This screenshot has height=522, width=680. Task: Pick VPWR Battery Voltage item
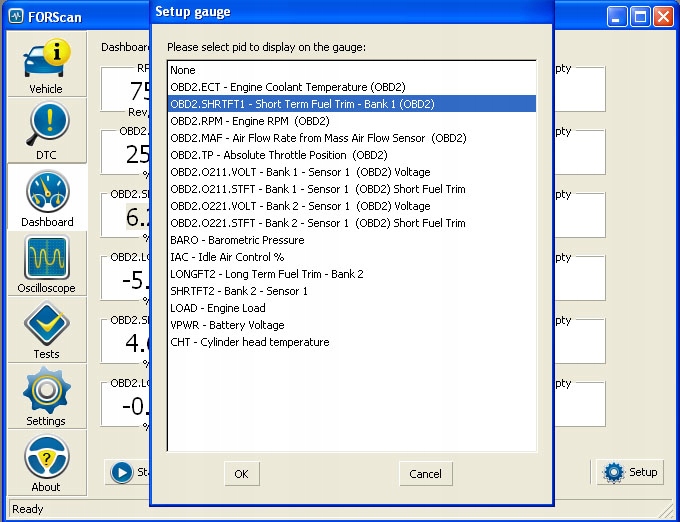coord(227,325)
